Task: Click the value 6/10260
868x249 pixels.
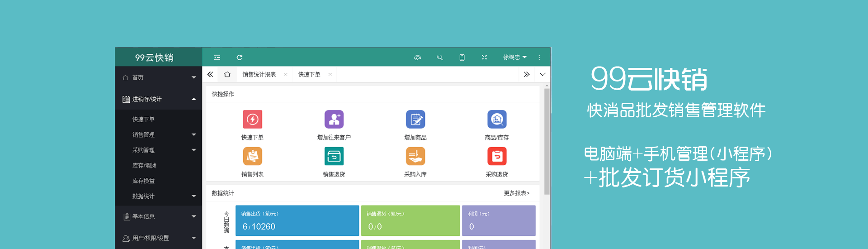Action: (259, 226)
